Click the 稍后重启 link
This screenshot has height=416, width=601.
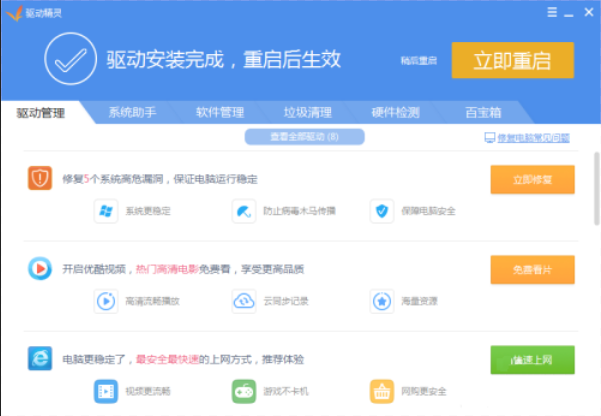point(419,61)
